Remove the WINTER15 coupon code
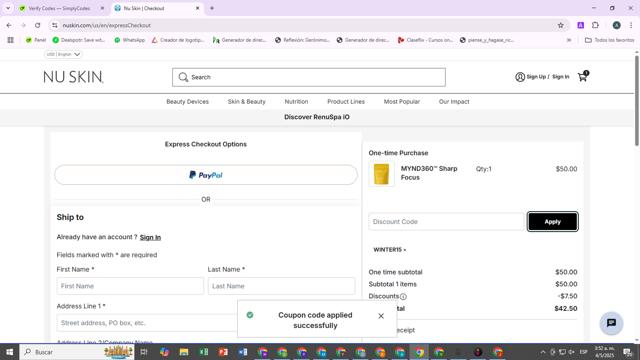640x360 pixels. pyautogui.click(x=404, y=250)
